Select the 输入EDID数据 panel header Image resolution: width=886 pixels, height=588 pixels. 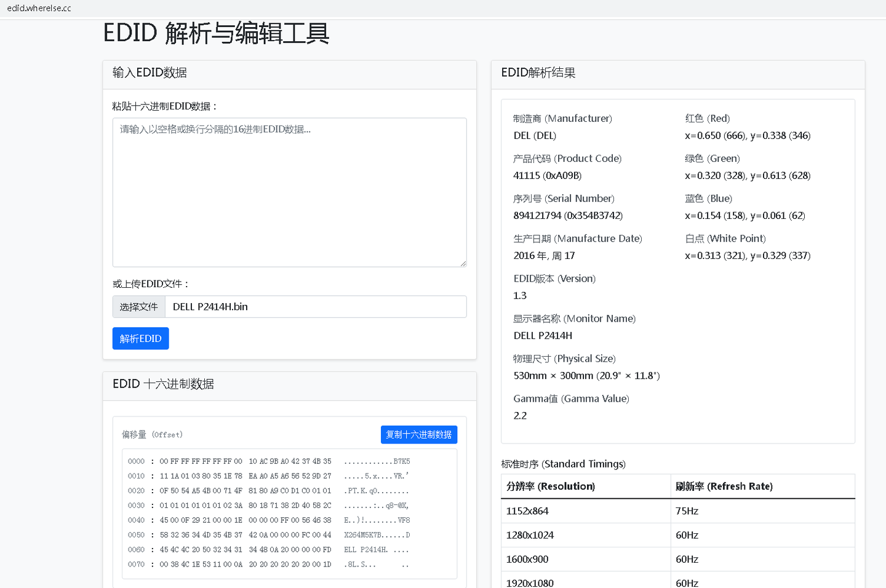tap(290, 74)
